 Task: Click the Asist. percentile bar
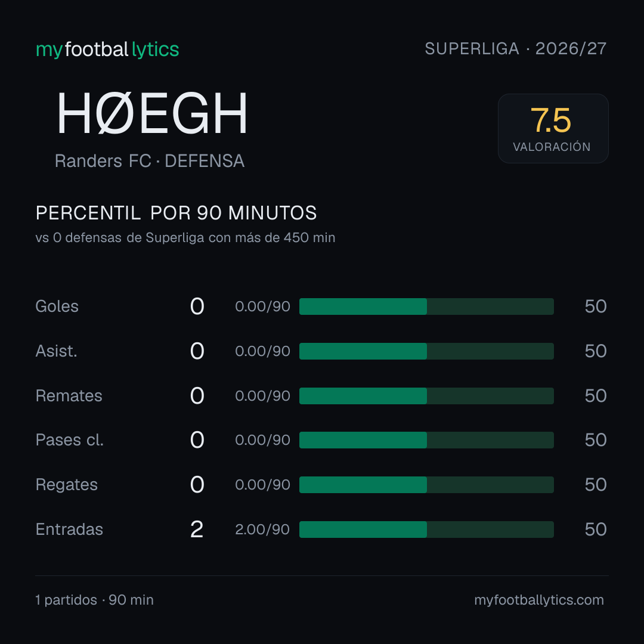[x=426, y=351]
